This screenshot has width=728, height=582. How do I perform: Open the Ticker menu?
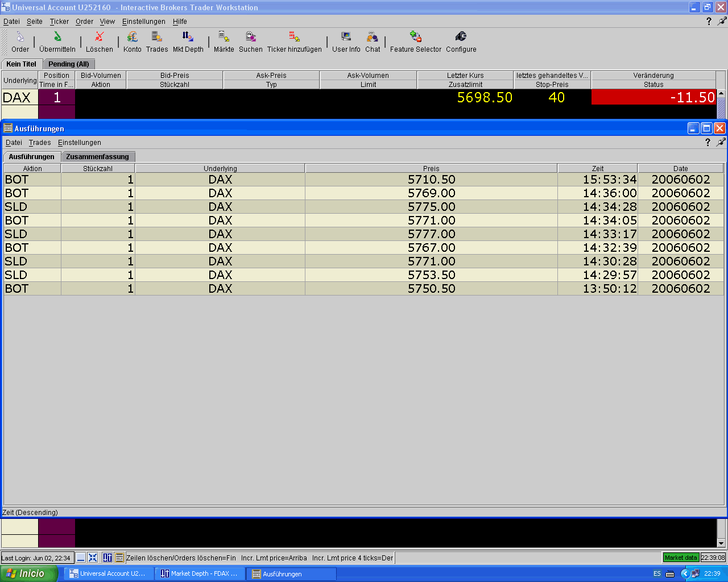[59, 21]
